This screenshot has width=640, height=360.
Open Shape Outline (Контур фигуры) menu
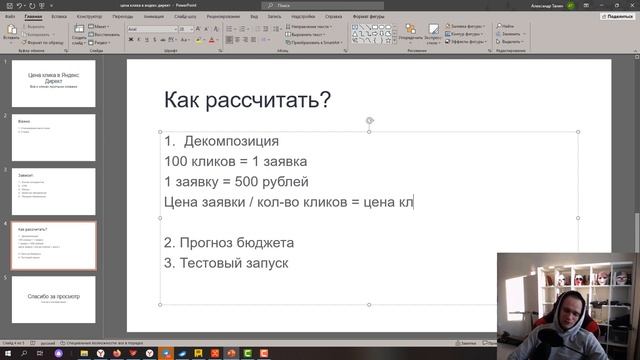click(464, 34)
